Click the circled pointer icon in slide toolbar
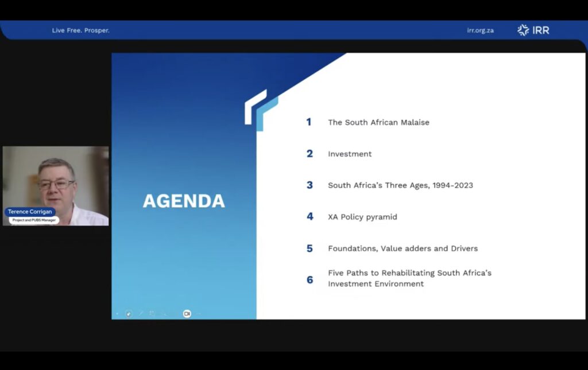 [x=129, y=314]
